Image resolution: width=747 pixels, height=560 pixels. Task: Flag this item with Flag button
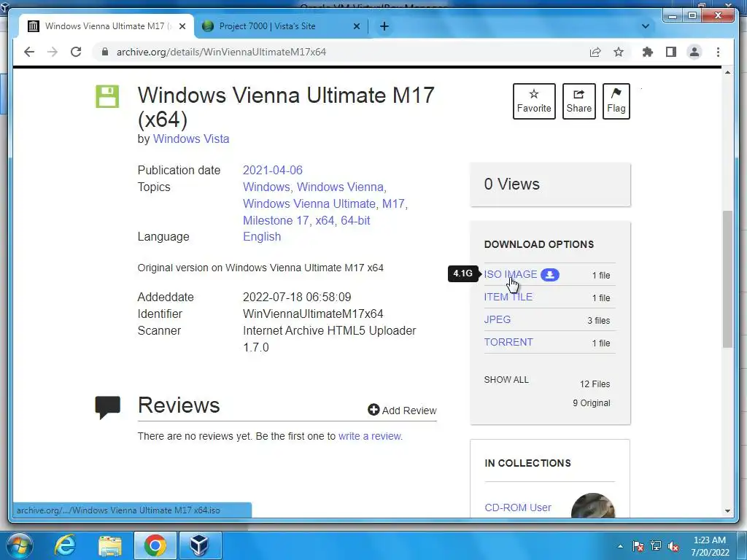616,101
